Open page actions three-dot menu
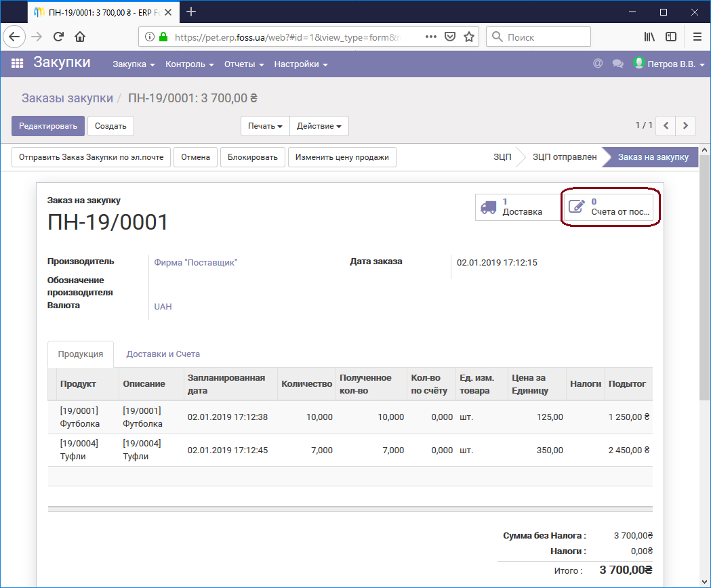Viewport: 711px width, 588px height. tap(431, 37)
